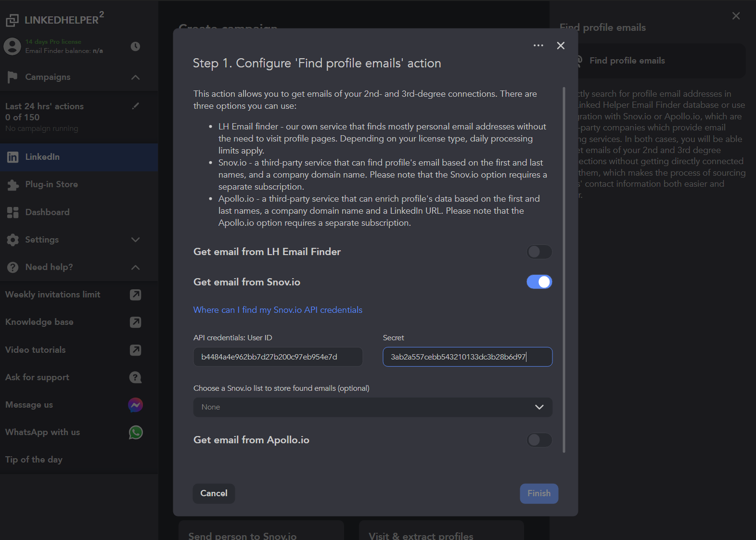
Task: Open Knowledge base external link icon
Action: [x=136, y=322]
